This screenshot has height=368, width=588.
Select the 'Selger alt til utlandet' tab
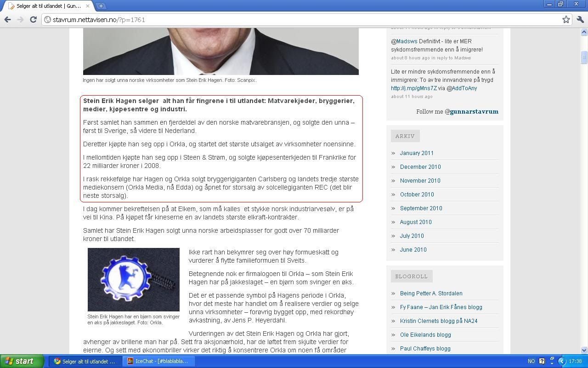47,6
